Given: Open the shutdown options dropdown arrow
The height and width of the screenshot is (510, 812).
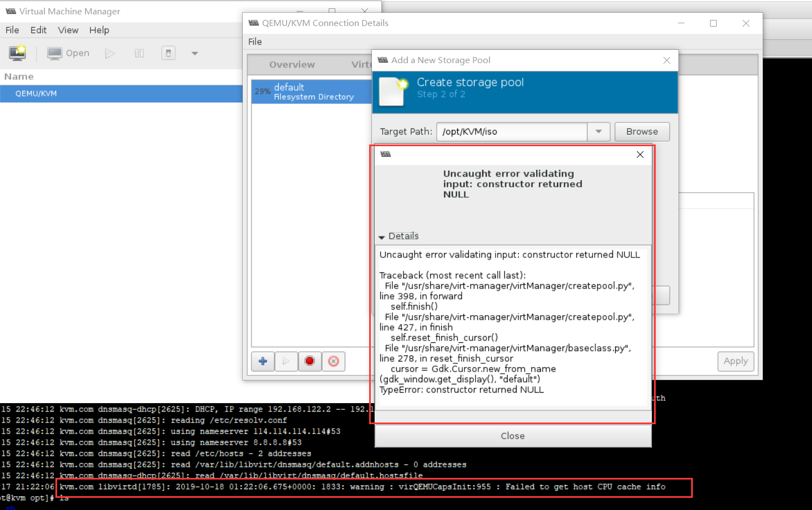Looking at the screenshot, I should (195, 53).
